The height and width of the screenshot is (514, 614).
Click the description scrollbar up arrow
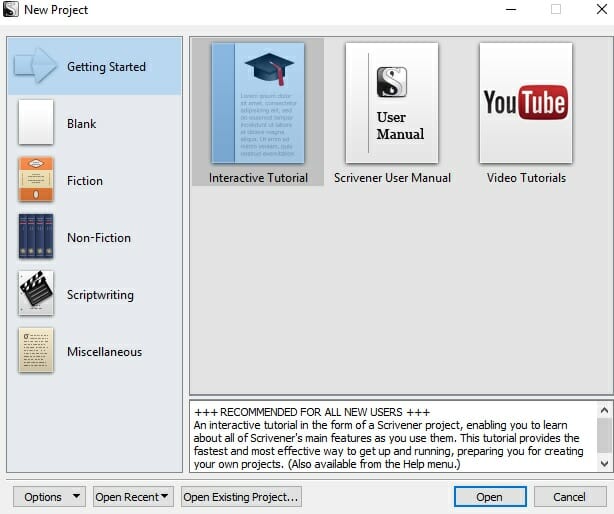click(x=604, y=410)
